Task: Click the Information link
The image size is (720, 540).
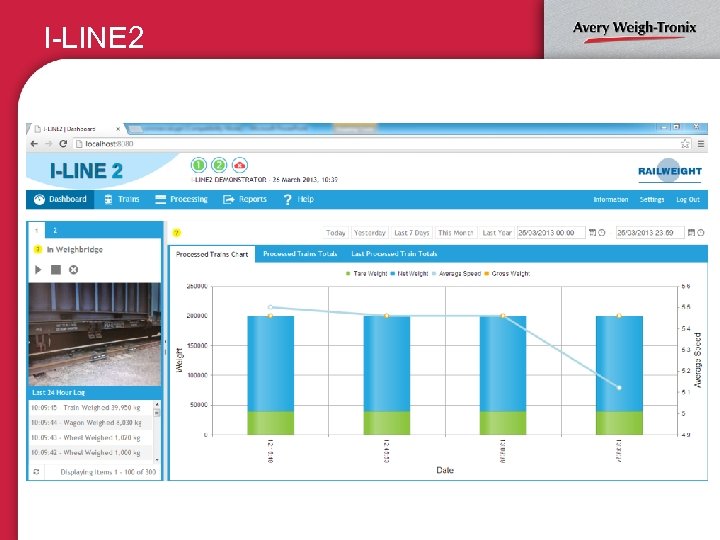Action: (x=610, y=199)
